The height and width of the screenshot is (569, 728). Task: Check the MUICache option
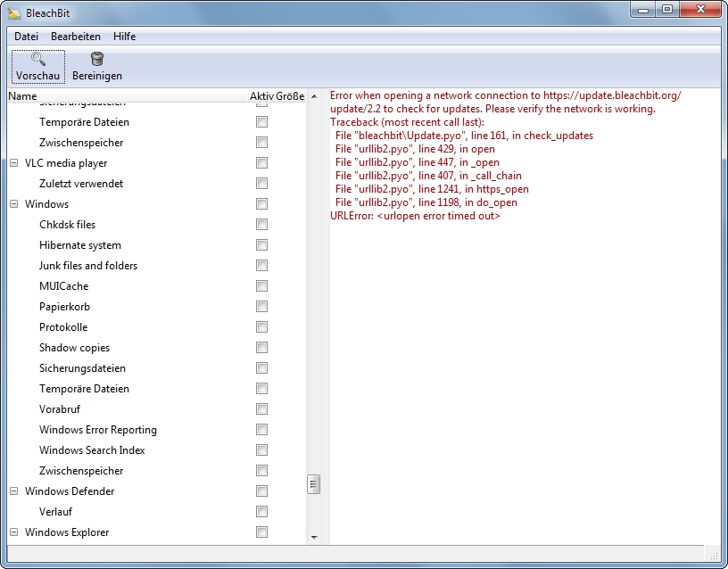pyautogui.click(x=262, y=286)
